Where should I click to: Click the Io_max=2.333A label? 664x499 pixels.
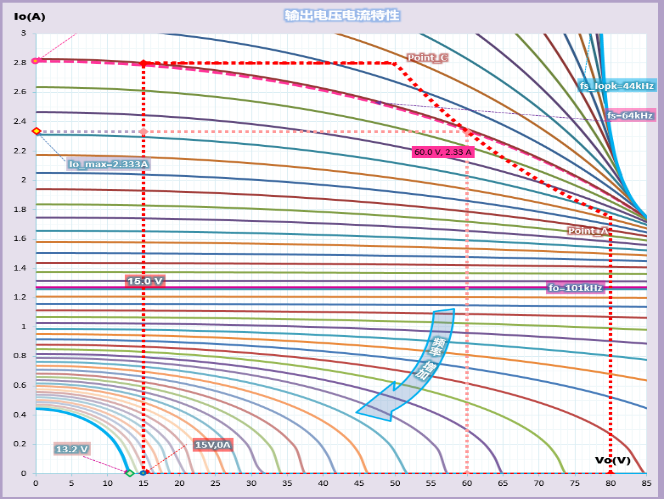108,164
